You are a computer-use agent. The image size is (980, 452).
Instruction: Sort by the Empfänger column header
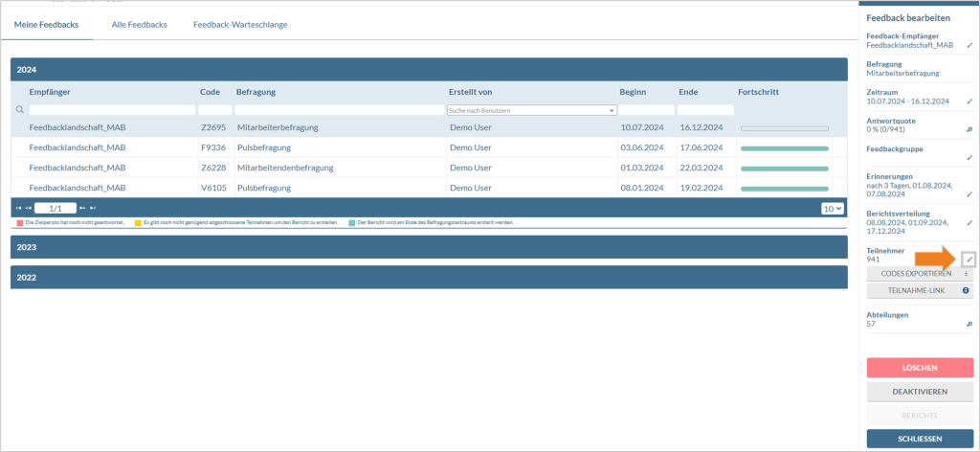tap(50, 93)
